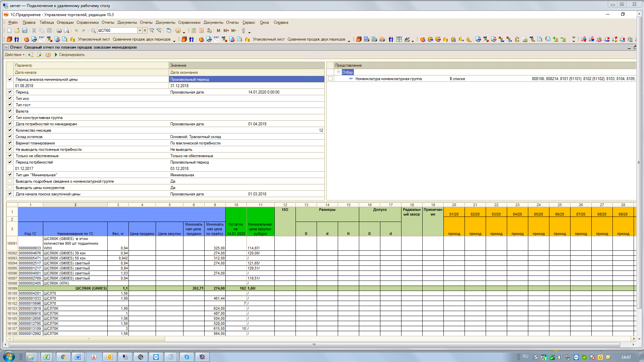
Task: Click the M+ memory add icon
Action: click(226, 31)
